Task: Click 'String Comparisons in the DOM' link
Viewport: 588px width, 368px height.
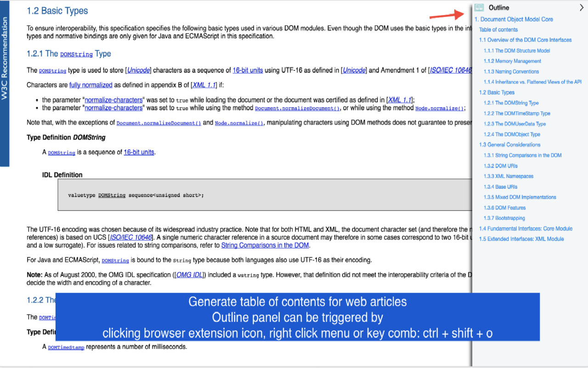Action: pyautogui.click(x=265, y=246)
